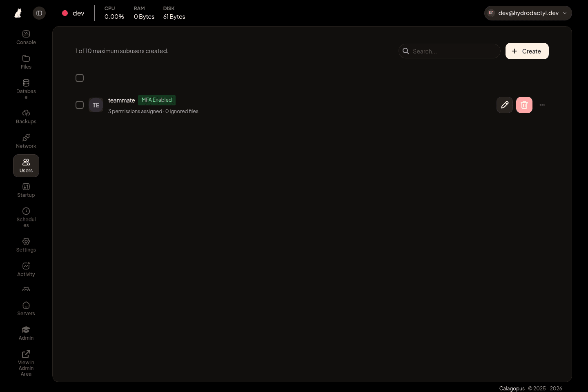
Task: Click the RAM 0 Bytes stat
Action: 144,13
